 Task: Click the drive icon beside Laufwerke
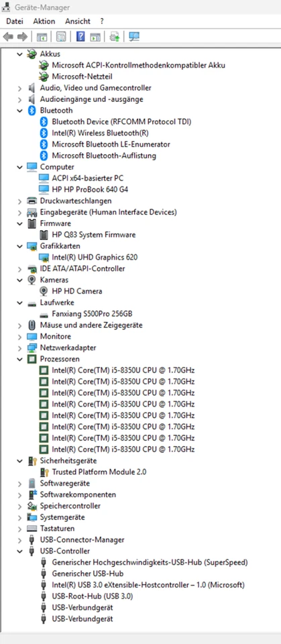click(x=32, y=303)
